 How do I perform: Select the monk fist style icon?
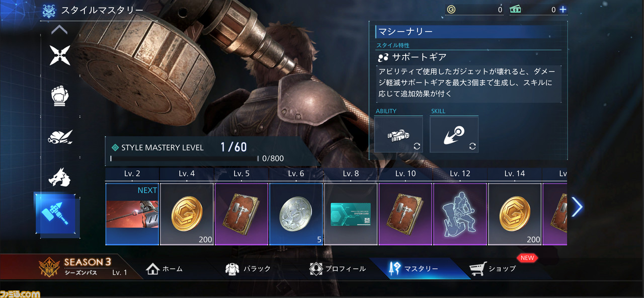click(60, 96)
